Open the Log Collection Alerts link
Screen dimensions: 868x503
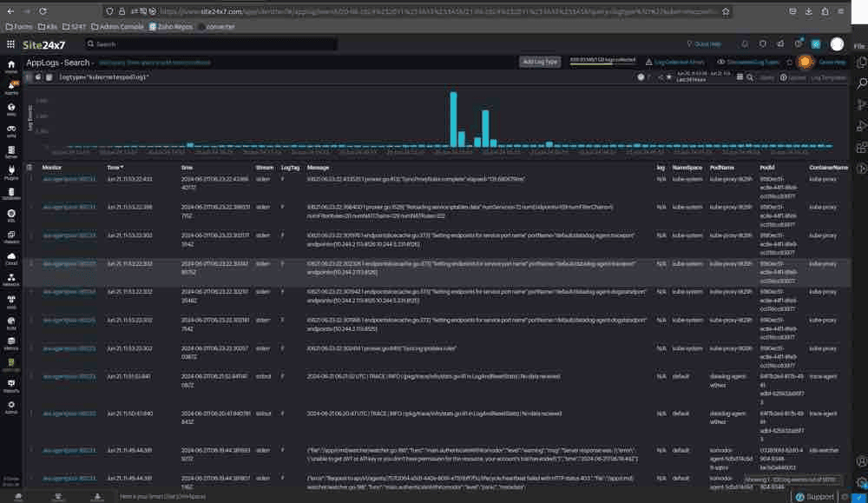675,62
